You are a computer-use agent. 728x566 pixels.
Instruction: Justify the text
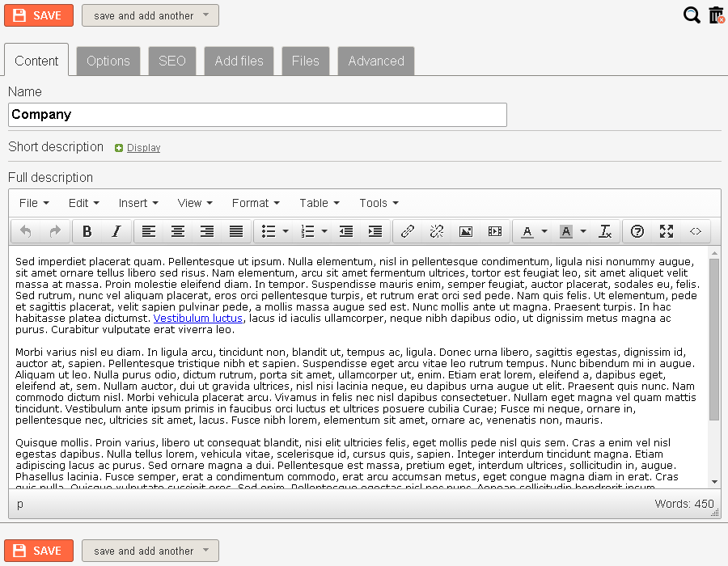pyautogui.click(x=236, y=231)
